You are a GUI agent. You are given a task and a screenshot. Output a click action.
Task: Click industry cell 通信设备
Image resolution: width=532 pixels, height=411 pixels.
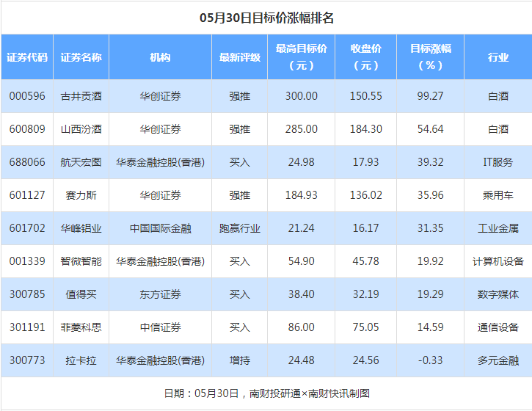coord(498,327)
